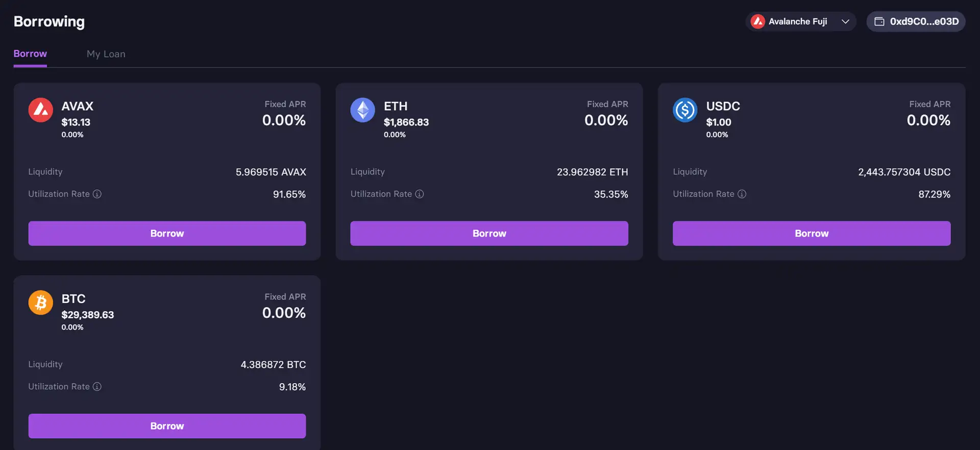Click the BTC token logo icon
This screenshot has height=450, width=980.
(x=41, y=302)
